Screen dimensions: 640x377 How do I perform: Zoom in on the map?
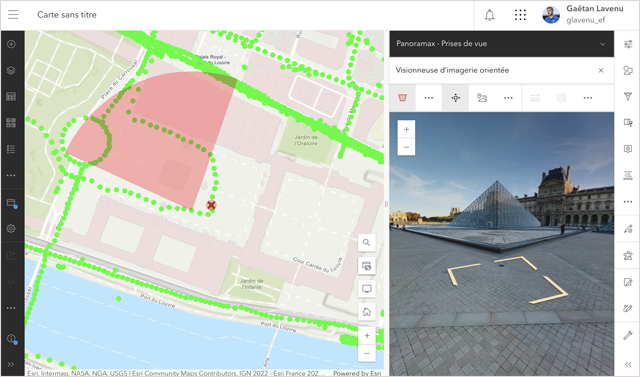[367, 335]
